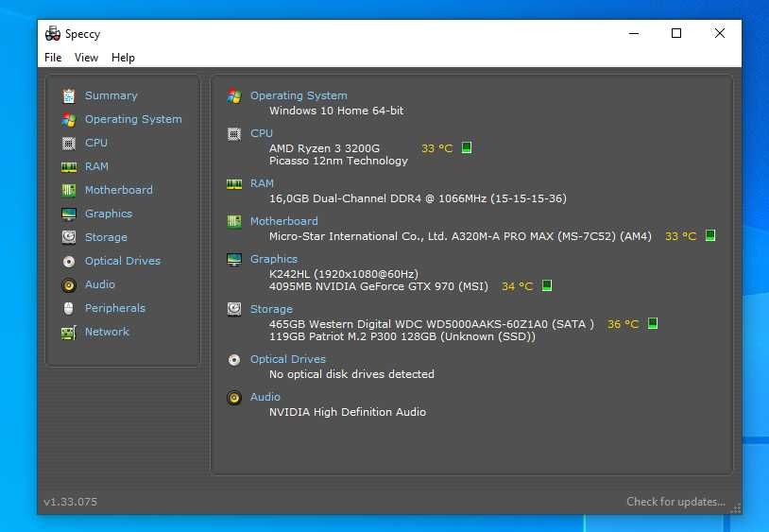Screen dimensions: 769x532
Task: Click the Network card icon in sidebar
Action: coord(69,333)
